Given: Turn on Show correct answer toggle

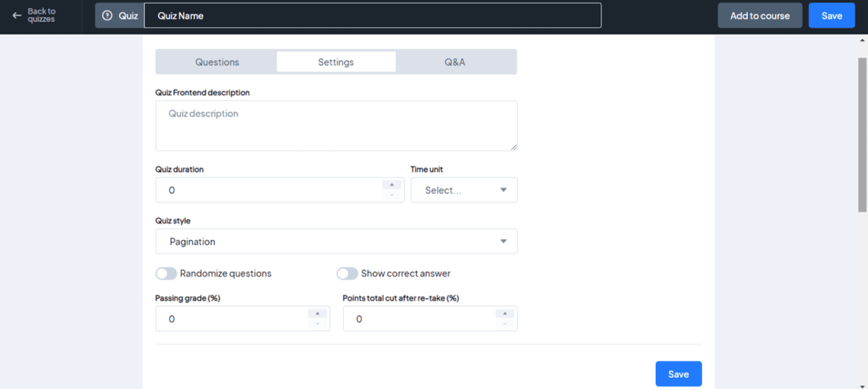Looking at the screenshot, I should 347,274.
